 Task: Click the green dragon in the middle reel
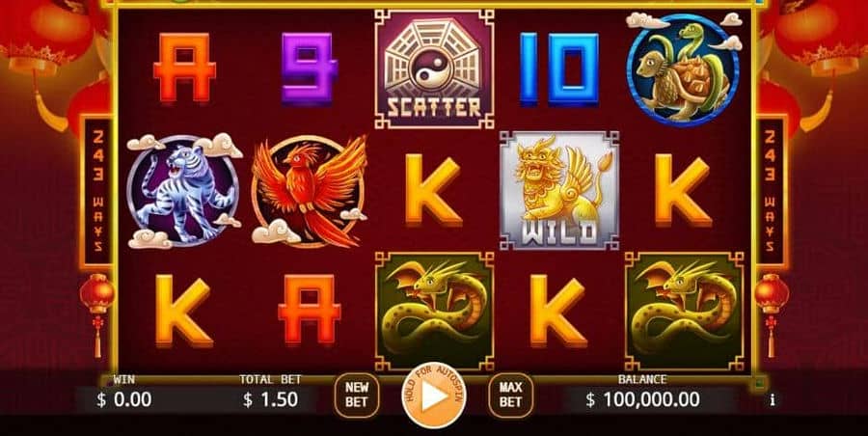pyautogui.click(x=434, y=311)
